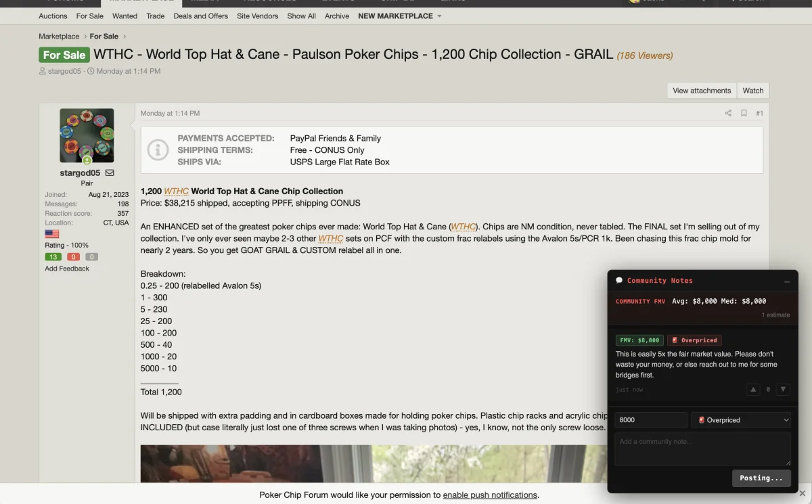
Task: Click Show All in the navigation bar
Action: [x=302, y=16]
